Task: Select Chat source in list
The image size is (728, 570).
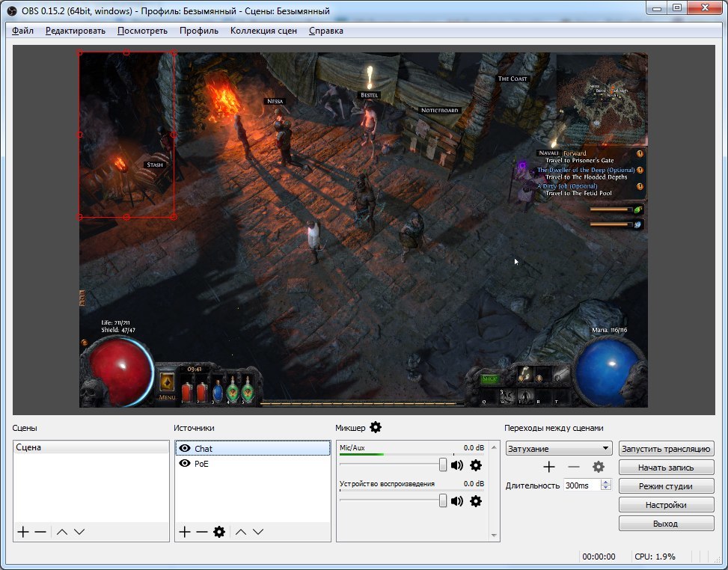Action: [253, 448]
